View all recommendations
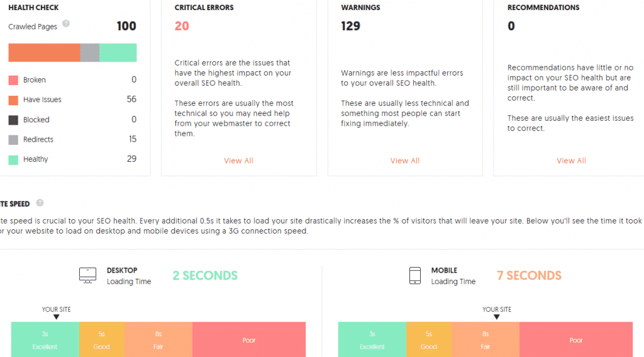 (x=571, y=161)
